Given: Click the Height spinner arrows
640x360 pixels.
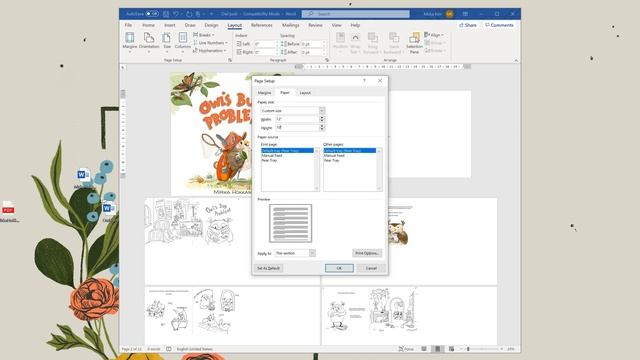Looking at the screenshot, I should 322,128.
